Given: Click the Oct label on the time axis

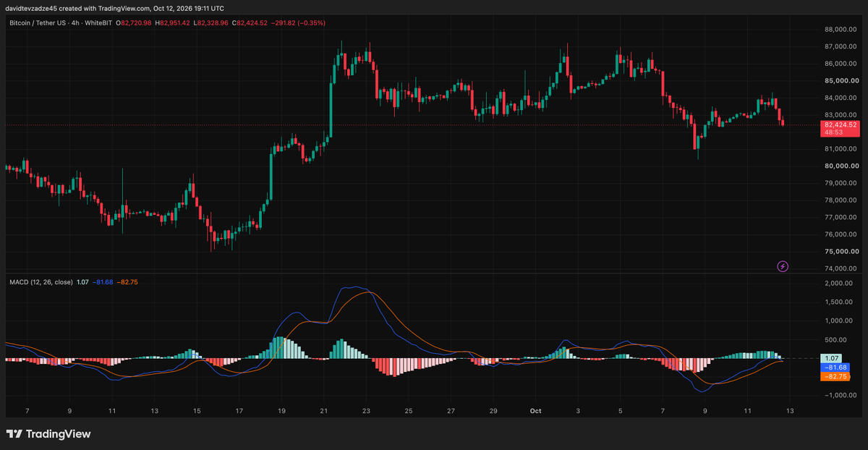Looking at the screenshot, I should pyautogui.click(x=535, y=411).
